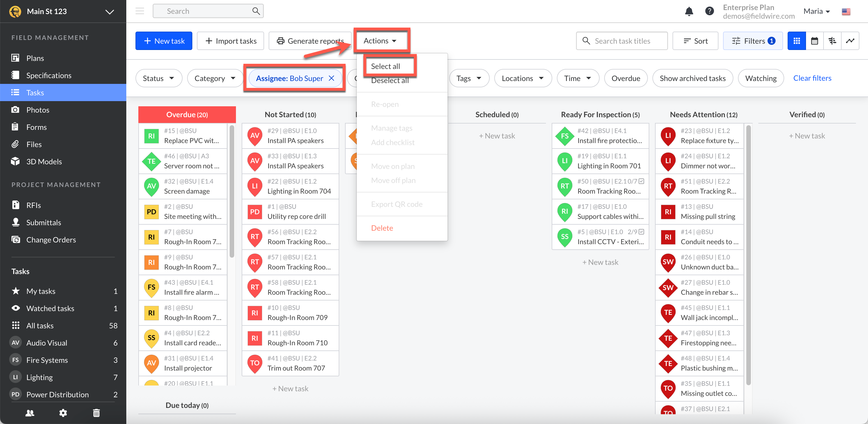Choose Select all from Actions menu
The image size is (868, 424).
385,66
